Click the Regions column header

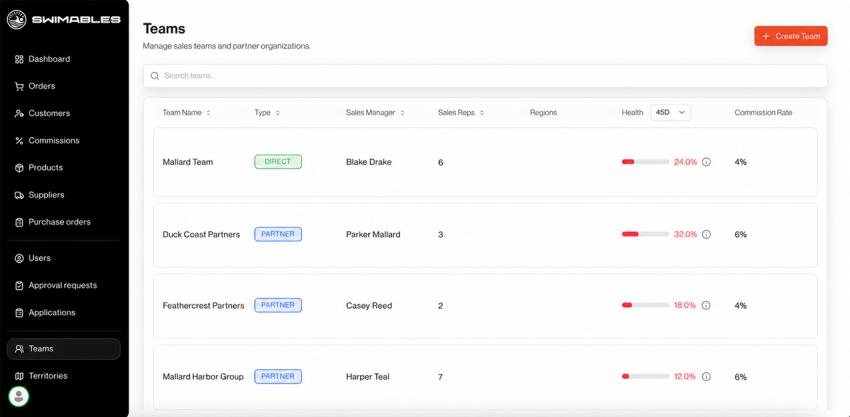543,113
